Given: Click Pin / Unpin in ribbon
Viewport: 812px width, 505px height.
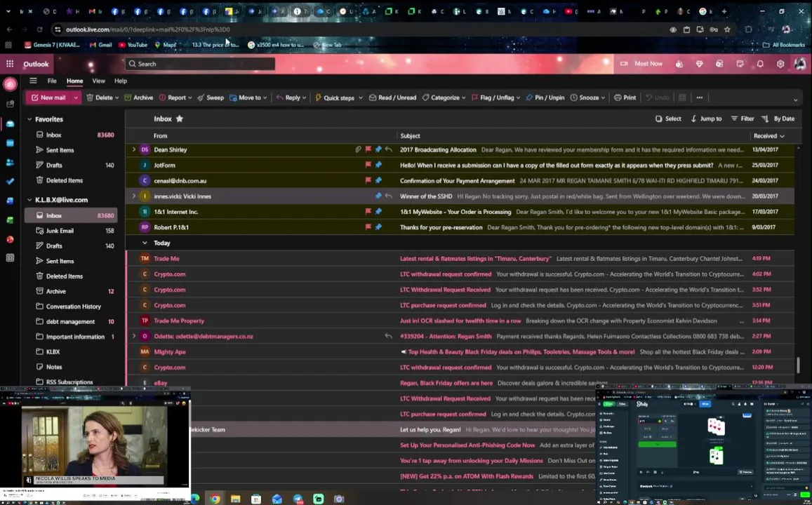Looking at the screenshot, I should pyautogui.click(x=545, y=97).
